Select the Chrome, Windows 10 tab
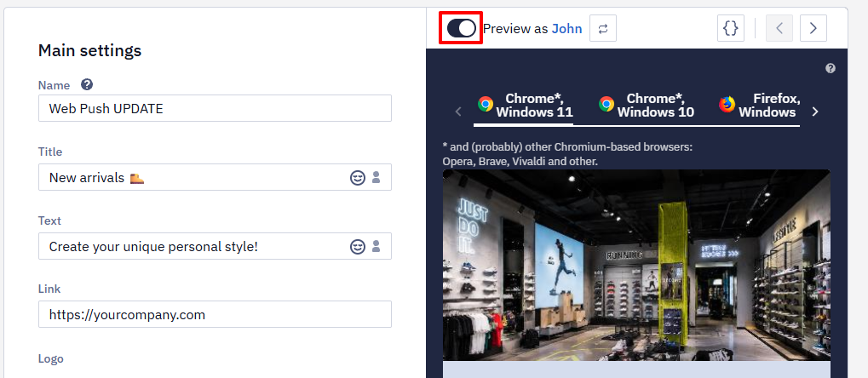The height and width of the screenshot is (378, 868). [x=646, y=106]
